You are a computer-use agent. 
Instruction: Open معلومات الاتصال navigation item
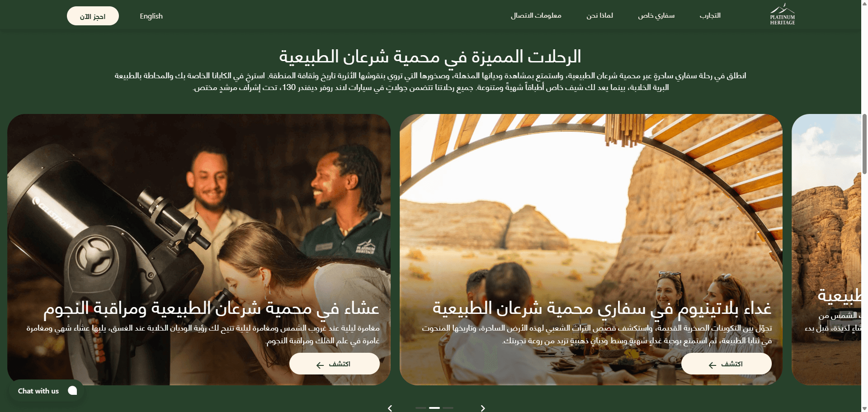(536, 15)
